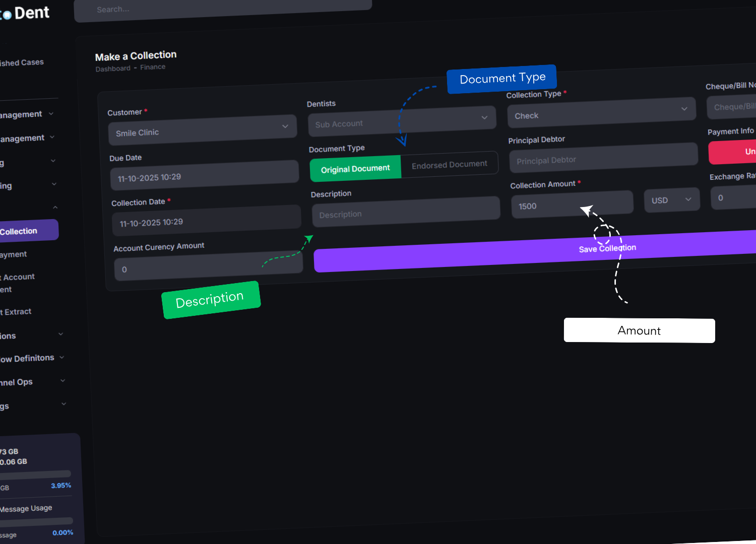This screenshot has height=544, width=756.
Task: Switch to Endorsed Document option
Action: coord(449,164)
